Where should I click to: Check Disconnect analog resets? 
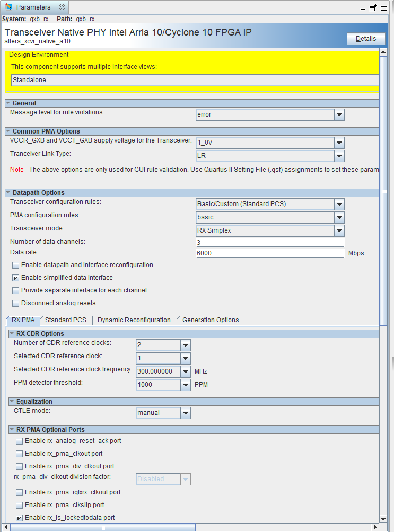point(15,303)
